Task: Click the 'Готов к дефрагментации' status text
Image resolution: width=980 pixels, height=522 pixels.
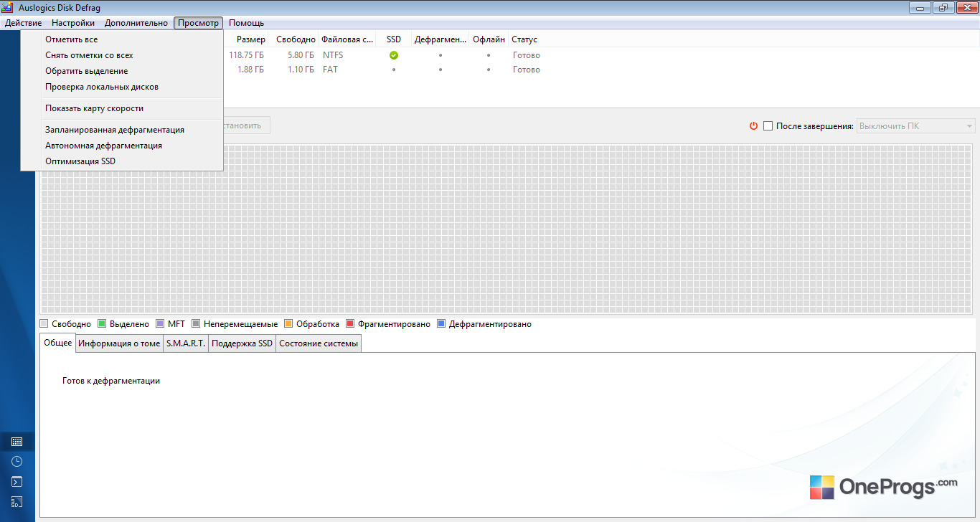Action: [x=111, y=381]
